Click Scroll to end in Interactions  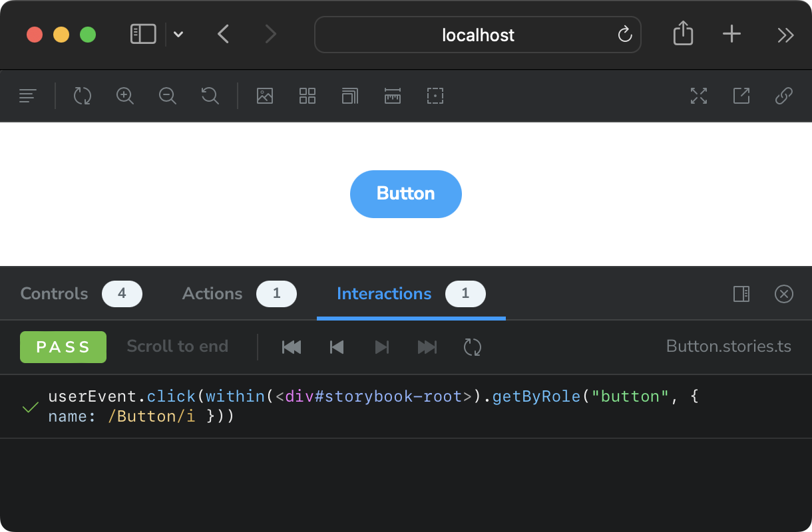(177, 346)
